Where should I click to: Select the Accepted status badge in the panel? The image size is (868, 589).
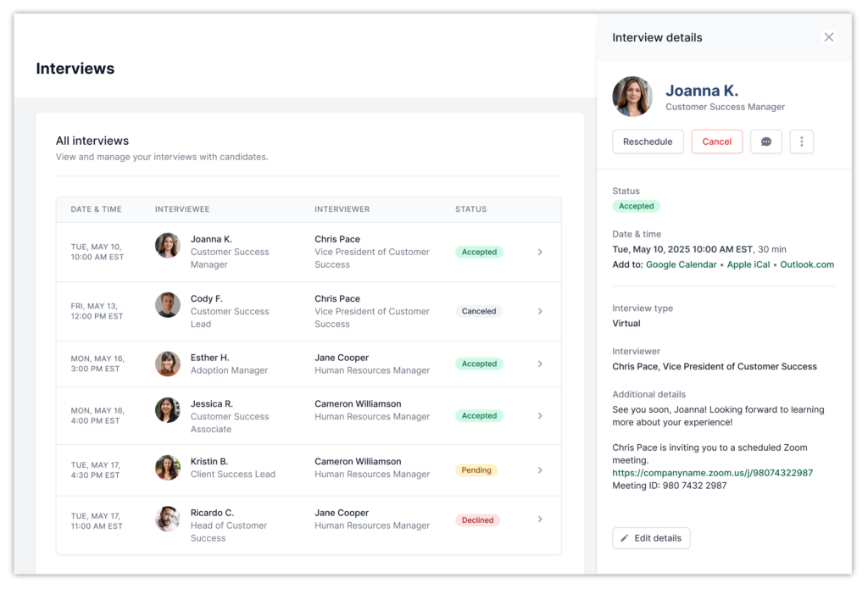coord(637,206)
